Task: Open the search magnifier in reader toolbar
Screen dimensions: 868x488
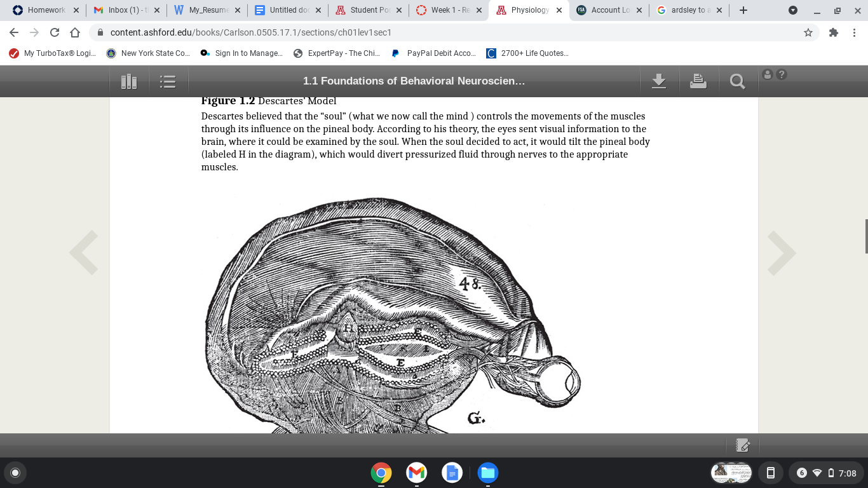Action: point(738,81)
